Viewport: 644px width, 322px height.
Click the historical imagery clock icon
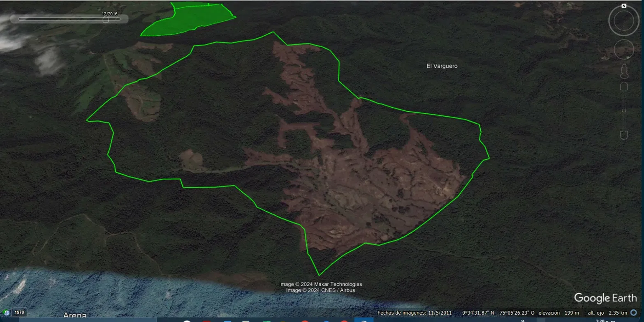[x=6, y=312]
